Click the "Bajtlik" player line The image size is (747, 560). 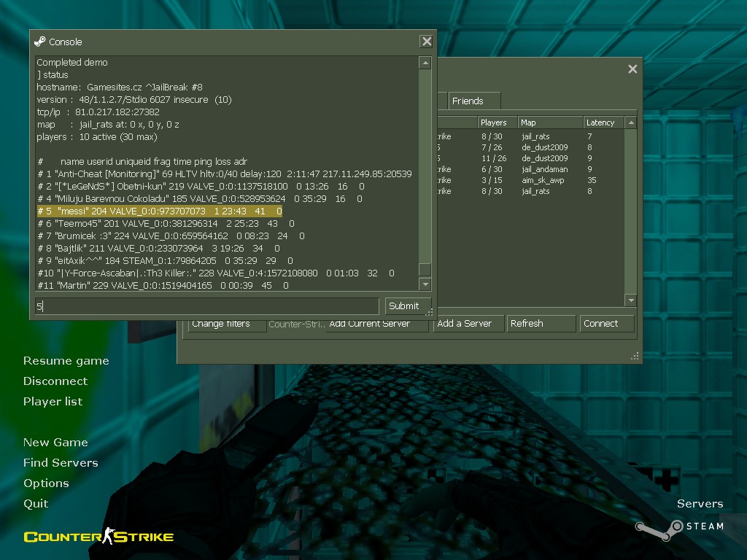pos(158,248)
